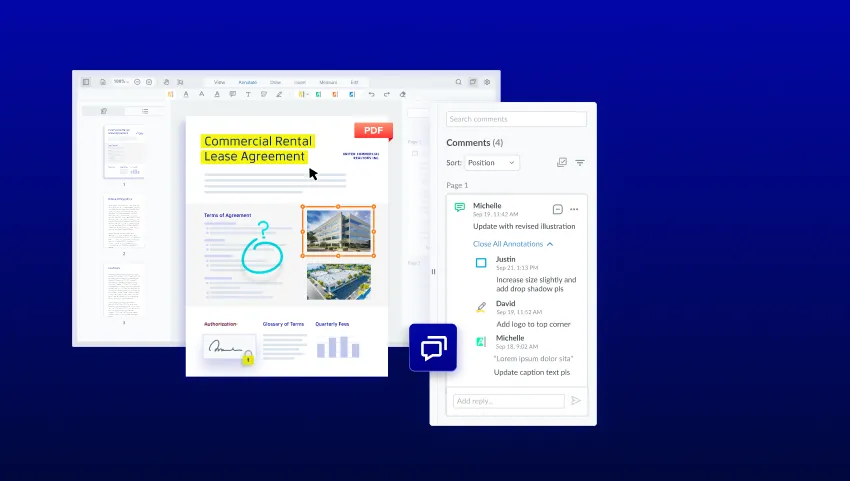Click the zoom in plus icon
850x481 pixels.
[x=149, y=82]
